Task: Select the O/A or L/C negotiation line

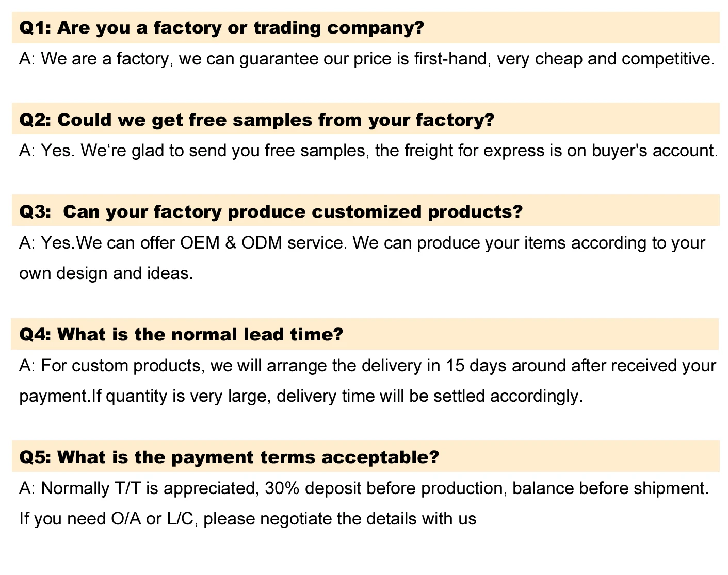Action: click(248, 518)
